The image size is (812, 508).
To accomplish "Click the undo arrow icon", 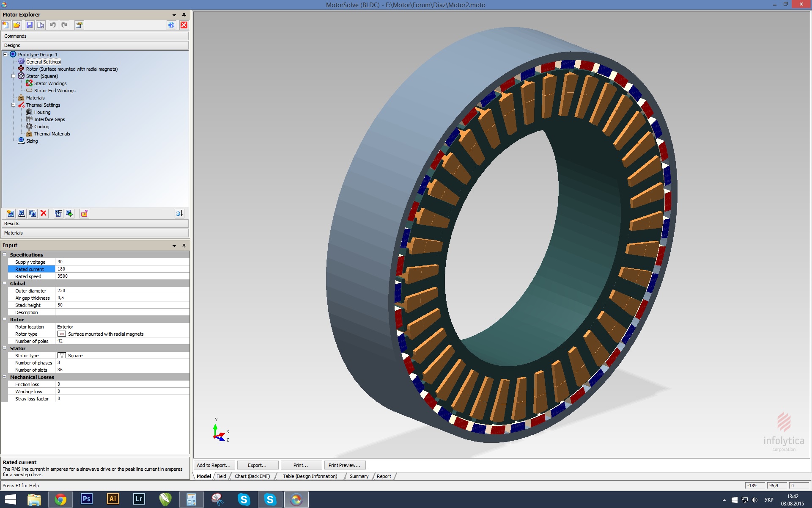I will pos(52,25).
